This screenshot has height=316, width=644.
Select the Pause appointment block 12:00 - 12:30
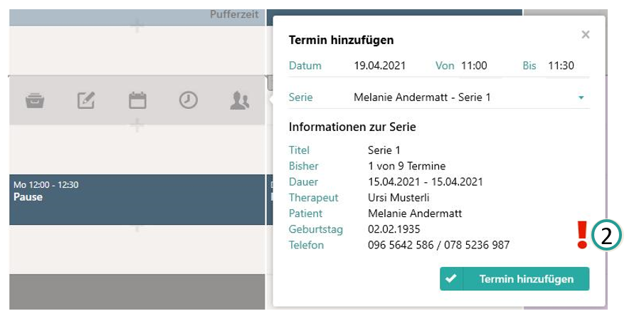click(x=137, y=199)
